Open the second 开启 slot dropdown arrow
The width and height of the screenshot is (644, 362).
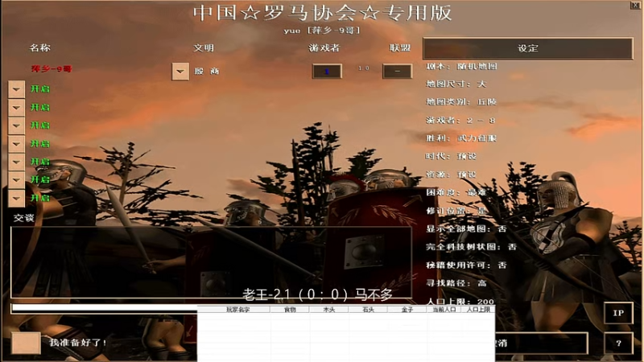[x=16, y=108]
